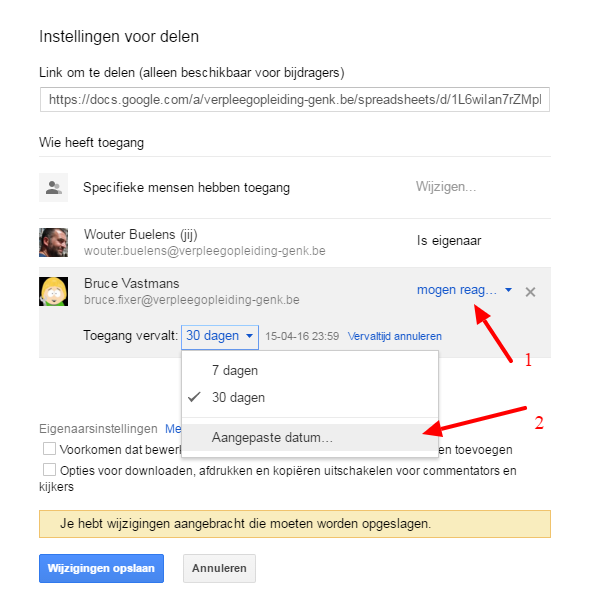Click Bruce Vastmans name
The image size is (590, 589).
coord(131,283)
